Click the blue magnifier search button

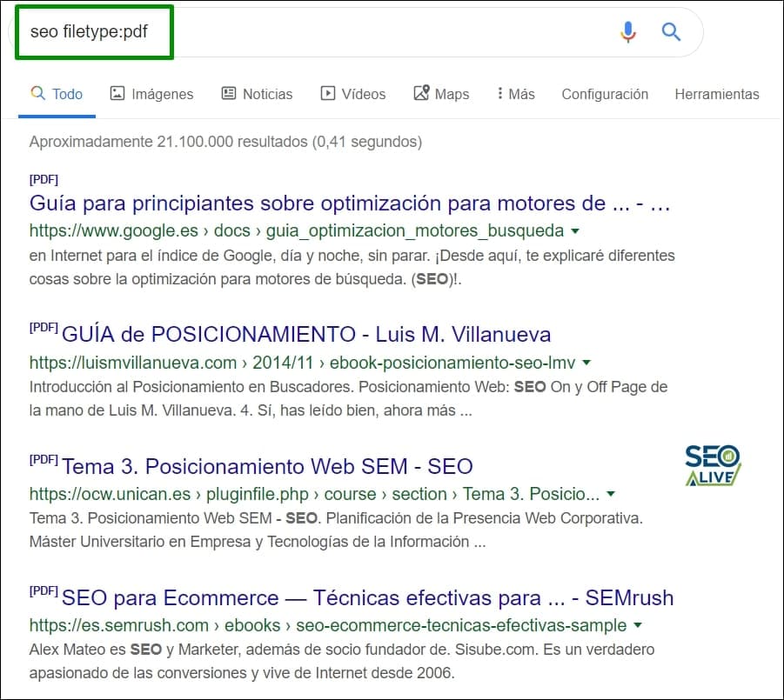pyautogui.click(x=671, y=32)
